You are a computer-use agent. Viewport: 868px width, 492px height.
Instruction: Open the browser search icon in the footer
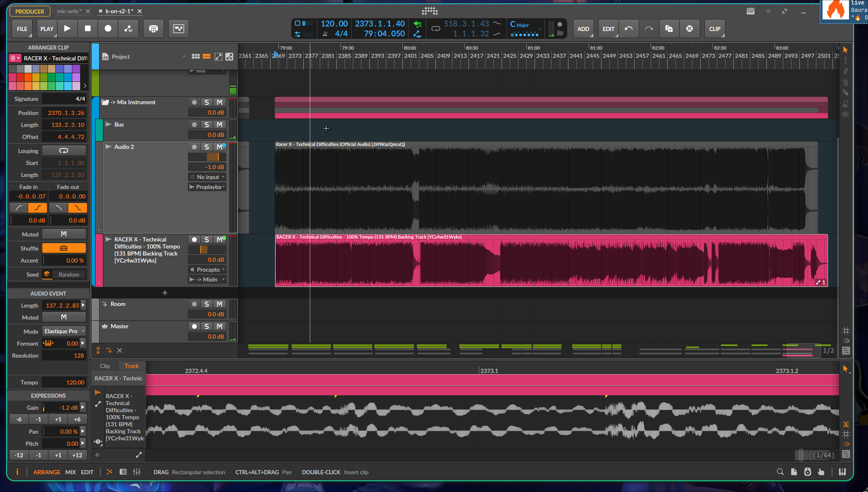pos(780,472)
